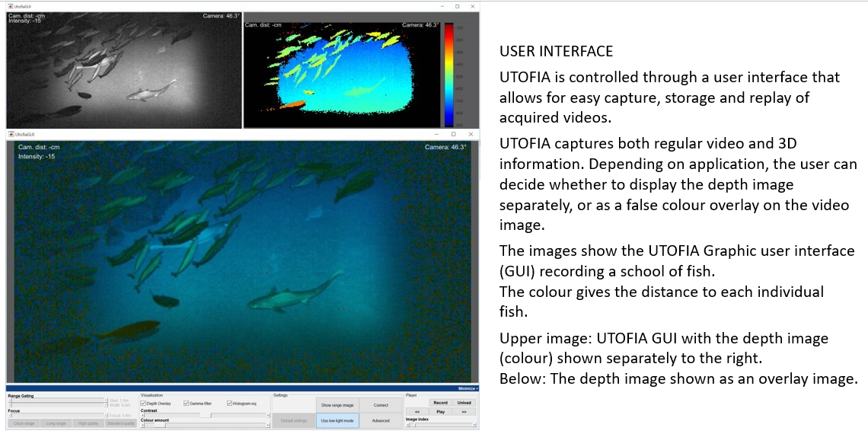Step forward with the >> button
This screenshot has height=434, width=868.
464,411
